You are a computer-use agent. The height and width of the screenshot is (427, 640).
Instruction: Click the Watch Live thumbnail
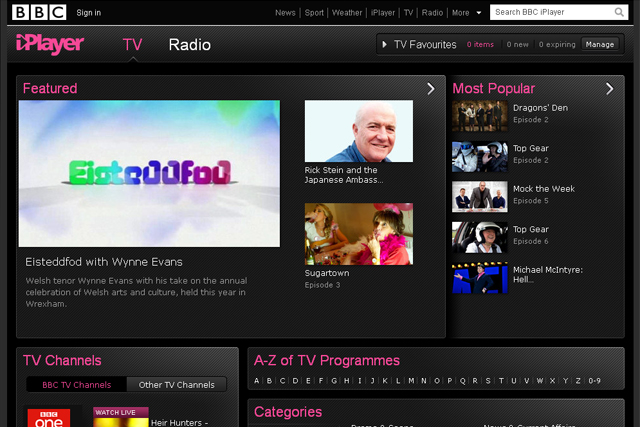click(x=121, y=417)
